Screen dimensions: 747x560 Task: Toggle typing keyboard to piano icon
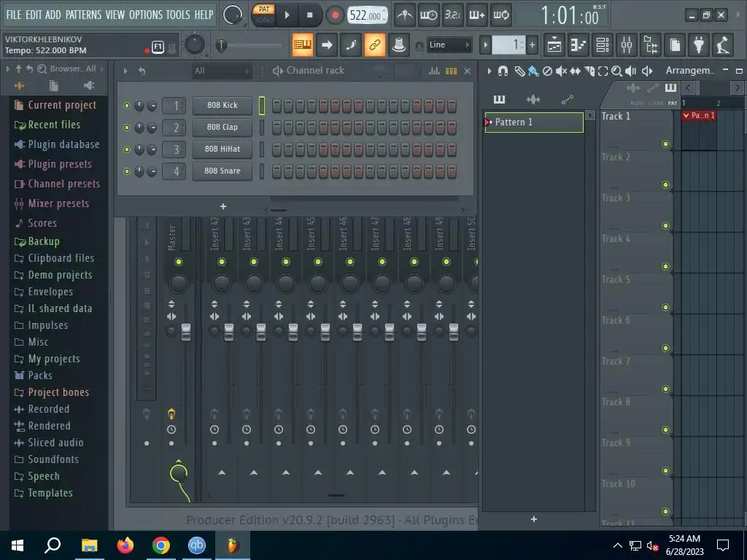tap(303, 44)
